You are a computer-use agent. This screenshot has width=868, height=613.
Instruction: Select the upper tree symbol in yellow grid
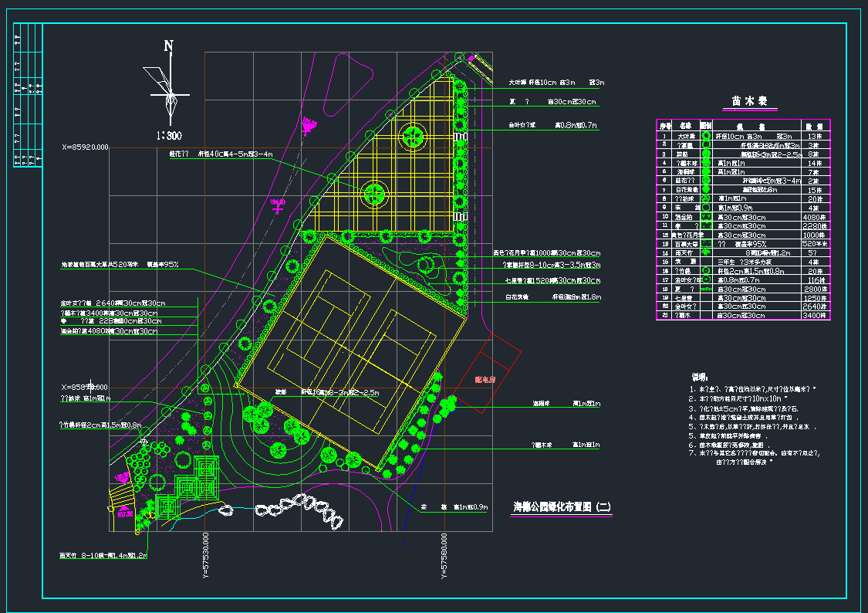(x=414, y=137)
